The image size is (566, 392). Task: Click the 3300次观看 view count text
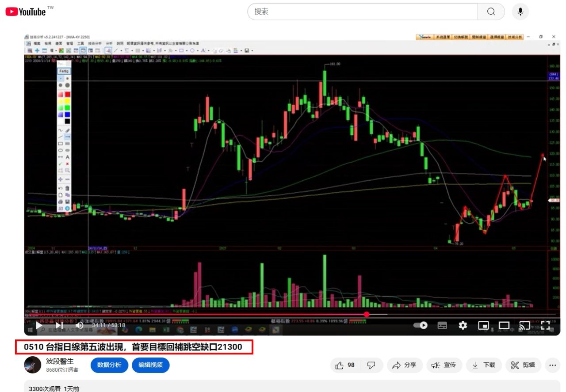[45, 389]
